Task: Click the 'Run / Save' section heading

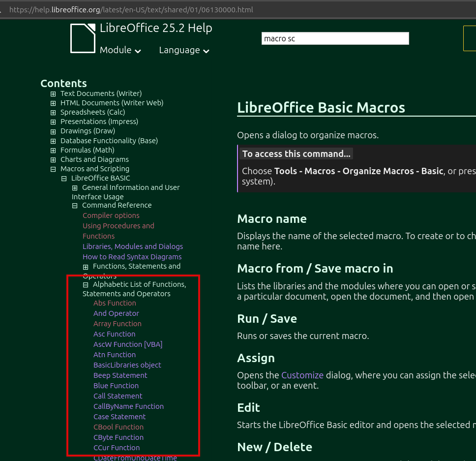Action: (267, 319)
